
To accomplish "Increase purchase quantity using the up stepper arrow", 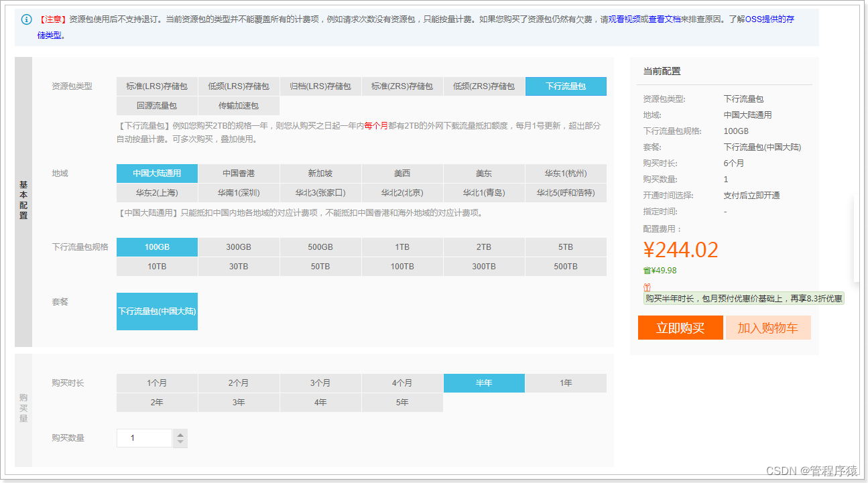I will [180, 433].
